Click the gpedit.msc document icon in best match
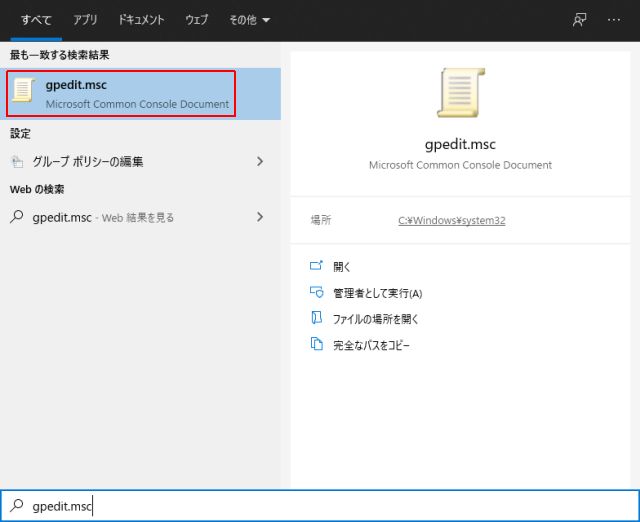Image resolution: width=640 pixels, height=522 pixels. [26, 93]
